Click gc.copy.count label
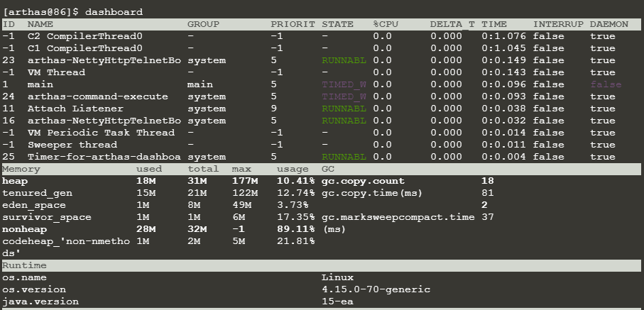 tap(363, 181)
